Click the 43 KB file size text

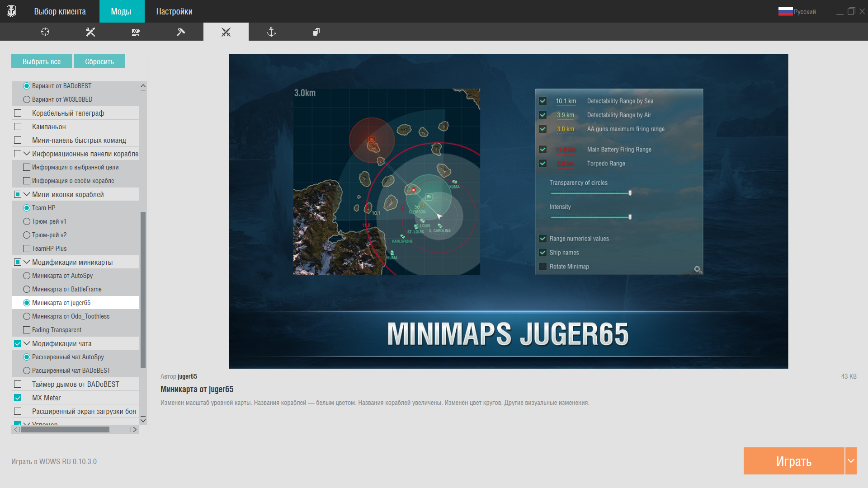pos(849,376)
